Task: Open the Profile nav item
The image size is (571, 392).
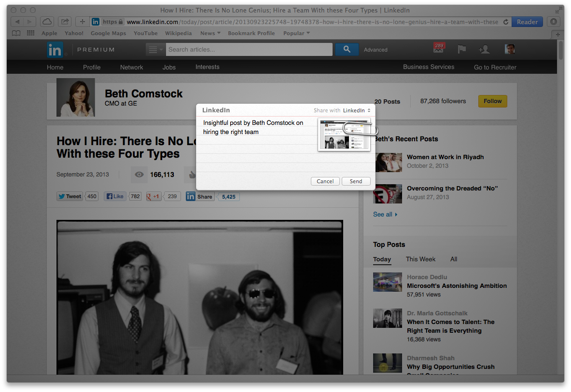Action: coord(92,68)
